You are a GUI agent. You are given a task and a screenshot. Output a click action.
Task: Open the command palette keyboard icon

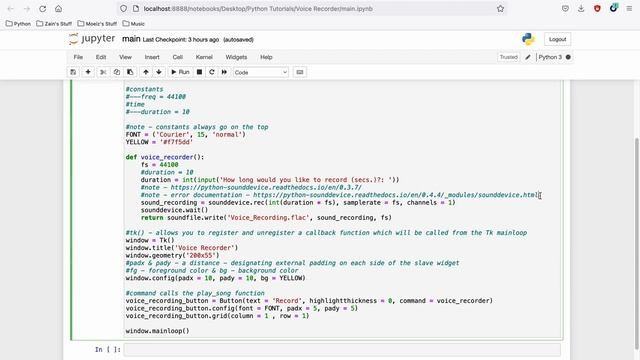[x=300, y=72]
